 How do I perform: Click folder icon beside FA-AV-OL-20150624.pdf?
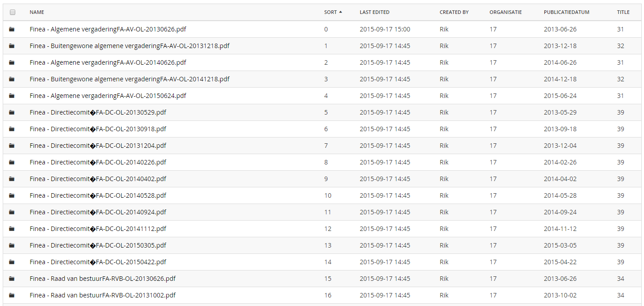(x=12, y=96)
